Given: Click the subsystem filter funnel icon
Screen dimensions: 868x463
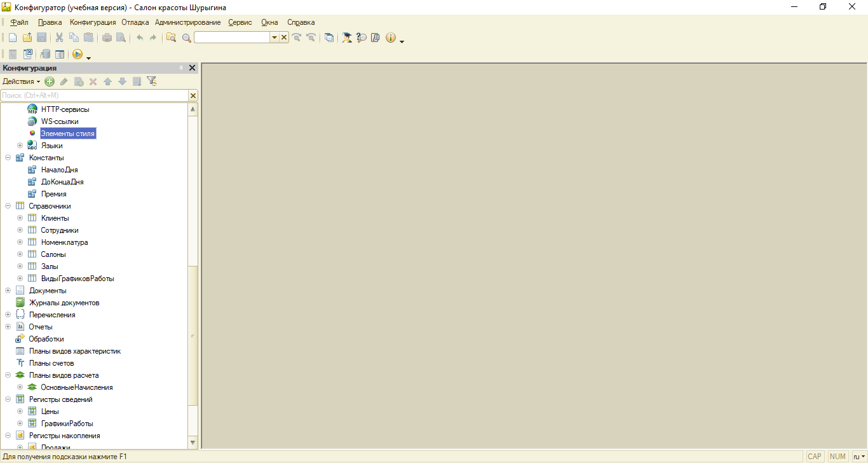Looking at the screenshot, I should [x=151, y=81].
